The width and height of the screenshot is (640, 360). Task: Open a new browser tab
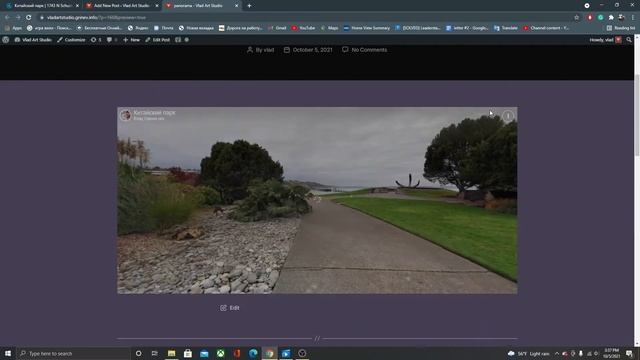click(249, 6)
